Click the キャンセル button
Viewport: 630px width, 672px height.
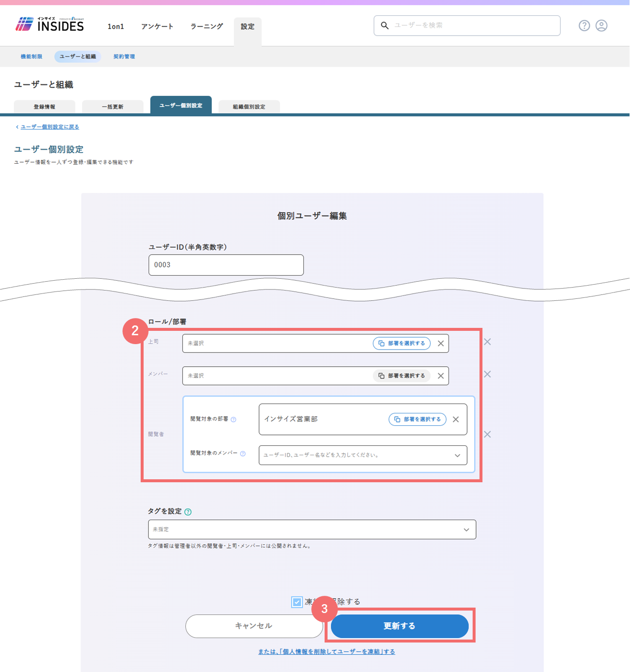[x=254, y=626]
